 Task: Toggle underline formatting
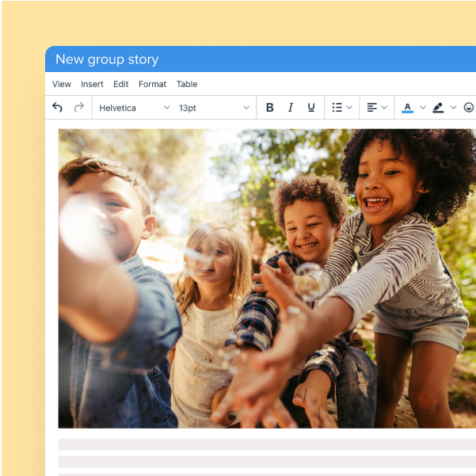pyautogui.click(x=311, y=108)
